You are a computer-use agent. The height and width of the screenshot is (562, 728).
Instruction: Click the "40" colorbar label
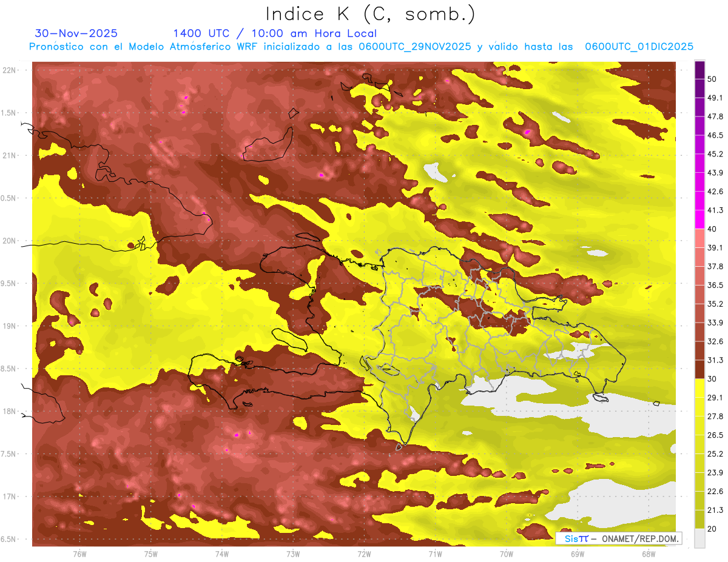click(x=713, y=229)
